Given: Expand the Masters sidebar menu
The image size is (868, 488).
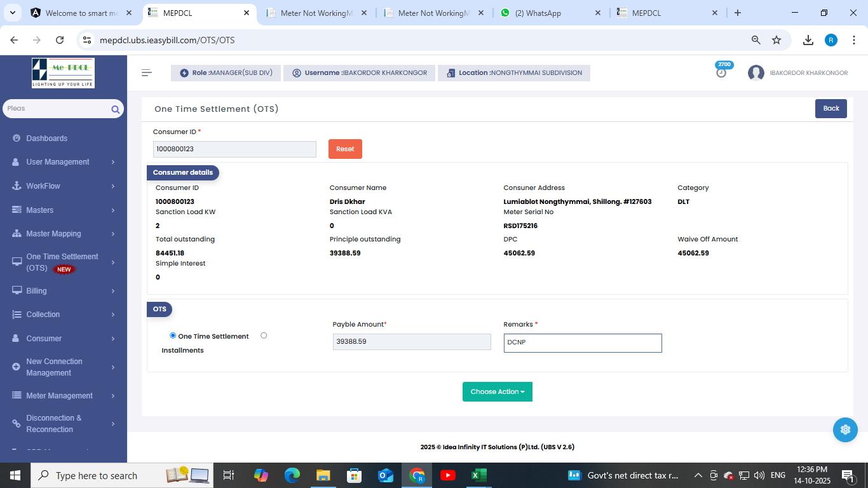Looking at the screenshot, I should pyautogui.click(x=64, y=210).
